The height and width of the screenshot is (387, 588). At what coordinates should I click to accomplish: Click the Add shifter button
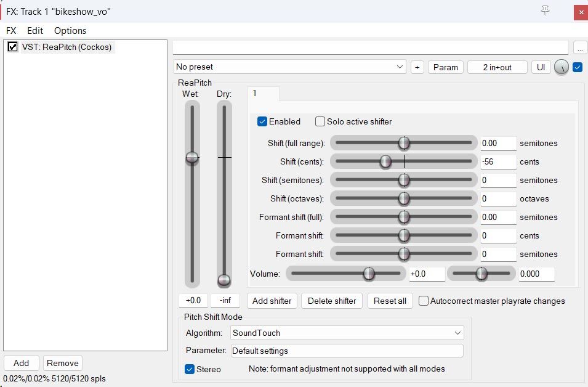(x=272, y=301)
